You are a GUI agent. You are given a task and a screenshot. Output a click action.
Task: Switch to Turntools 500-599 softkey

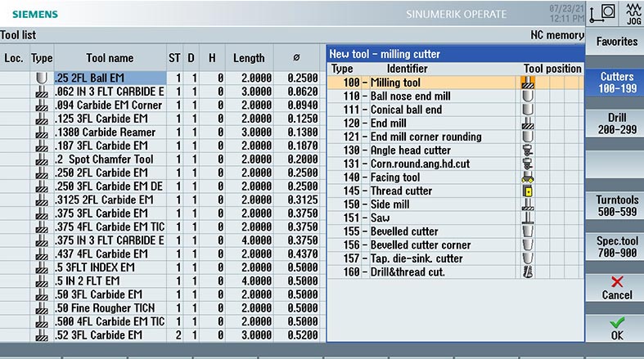pos(616,205)
